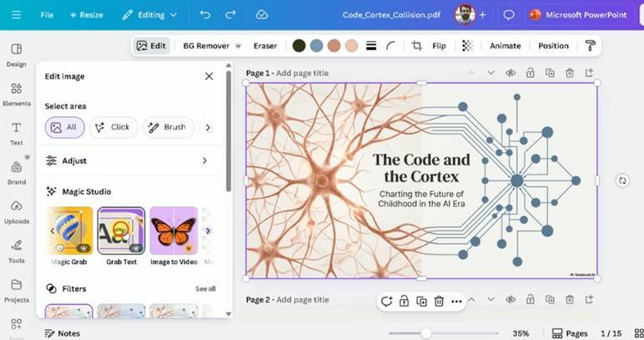
Task: Open Elements from the left sidebar
Action: [x=16, y=94]
